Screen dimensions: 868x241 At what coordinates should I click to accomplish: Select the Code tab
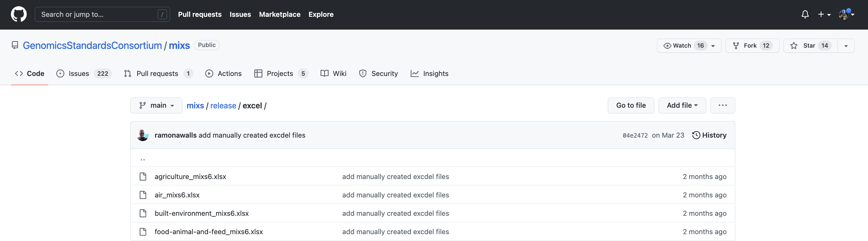tap(30, 73)
